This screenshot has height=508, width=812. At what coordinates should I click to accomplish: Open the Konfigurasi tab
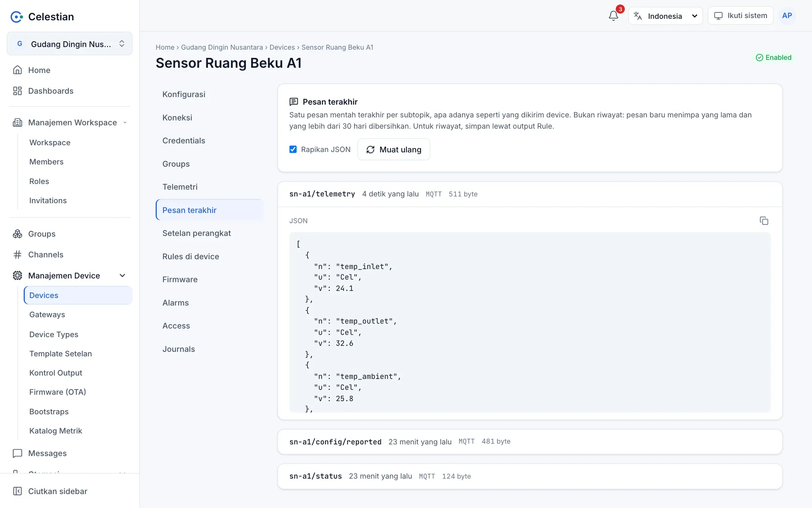[x=209, y=94]
